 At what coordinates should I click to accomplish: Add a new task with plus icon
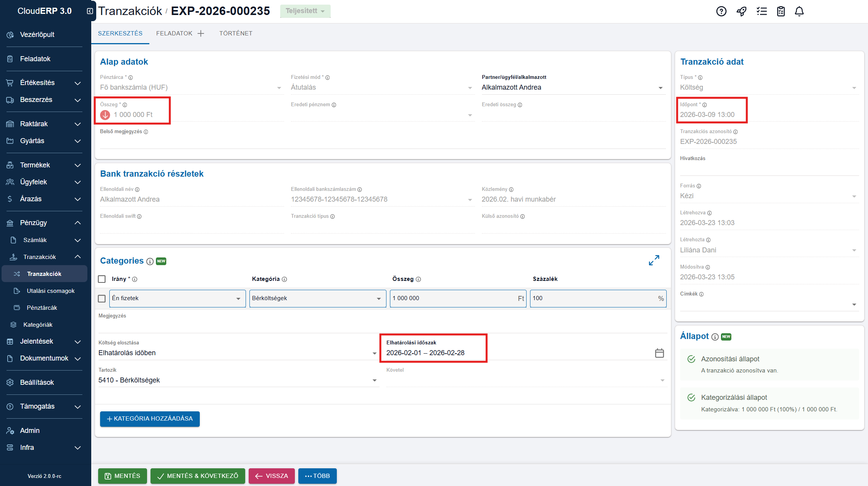pos(201,33)
